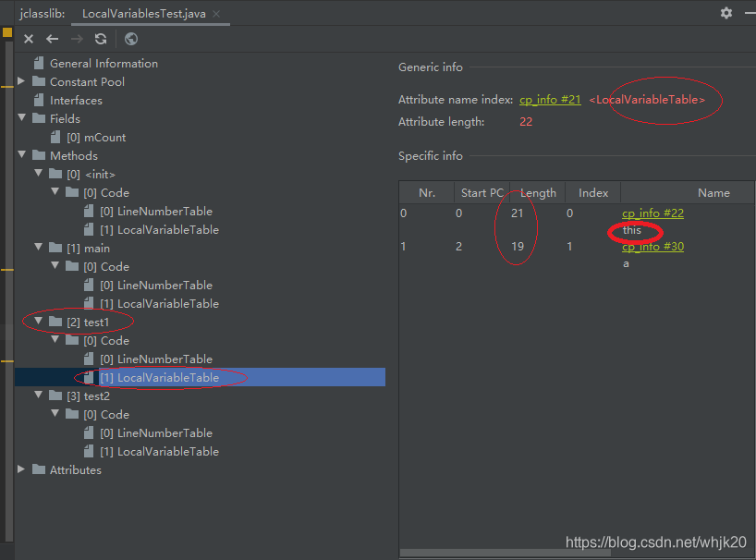Image resolution: width=756 pixels, height=560 pixels.
Task: Select the Length cell showing 21
Action: point(518,213)
